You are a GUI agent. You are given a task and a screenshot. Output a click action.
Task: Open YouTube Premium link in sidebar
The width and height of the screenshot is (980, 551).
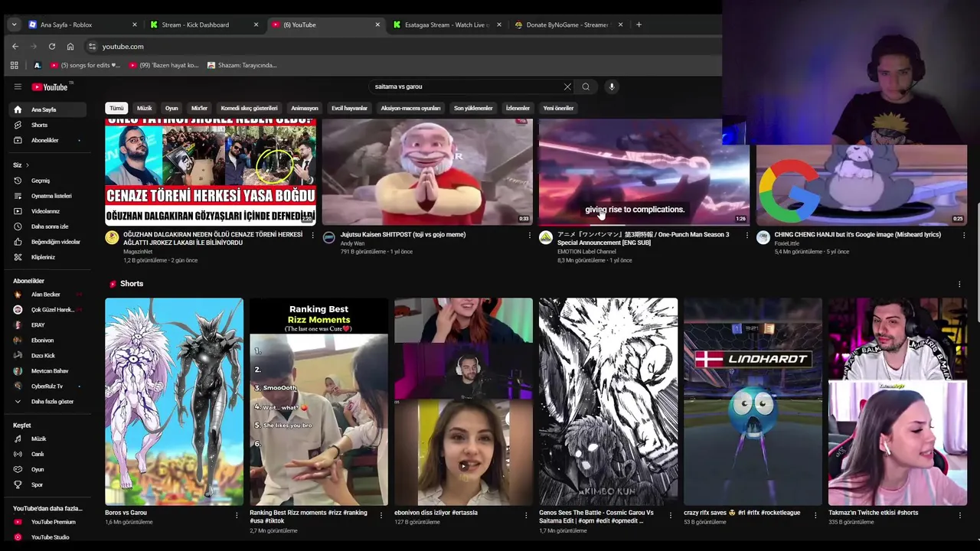click(x=47, y=522)
